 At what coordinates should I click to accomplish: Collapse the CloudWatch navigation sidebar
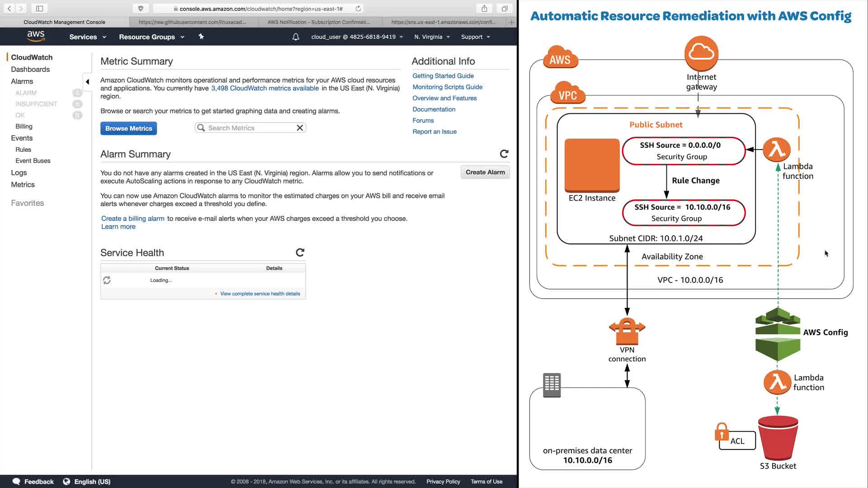click(87, 82)
